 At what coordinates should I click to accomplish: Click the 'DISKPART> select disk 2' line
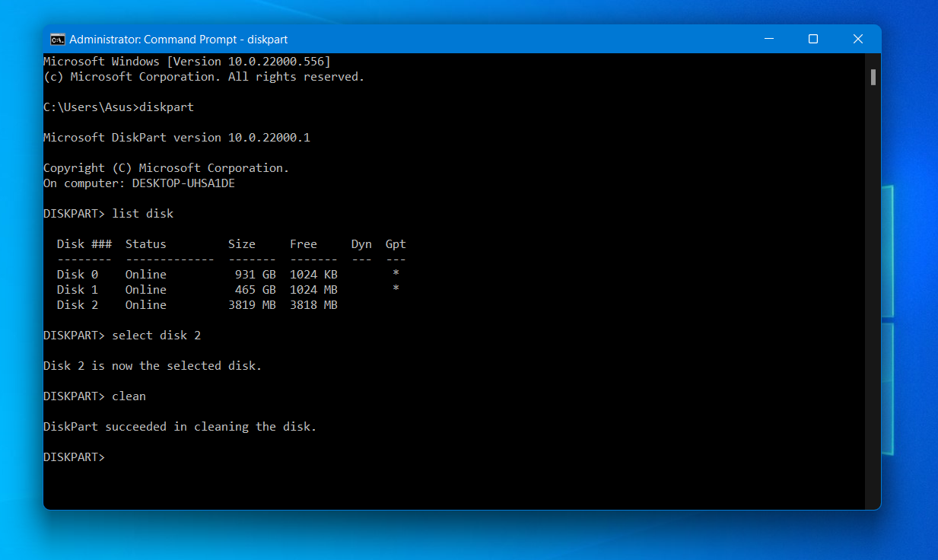tap(122, 336)
